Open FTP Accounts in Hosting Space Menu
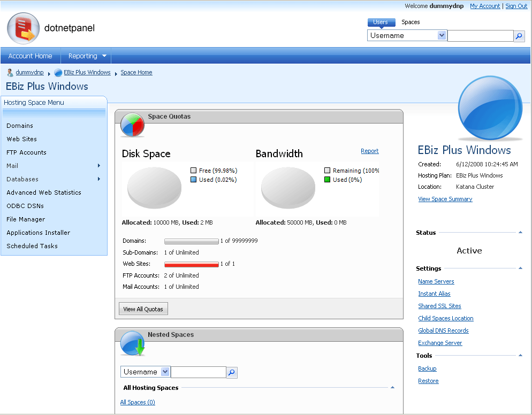This screenshot has height=415, width=532. point(26,152)
